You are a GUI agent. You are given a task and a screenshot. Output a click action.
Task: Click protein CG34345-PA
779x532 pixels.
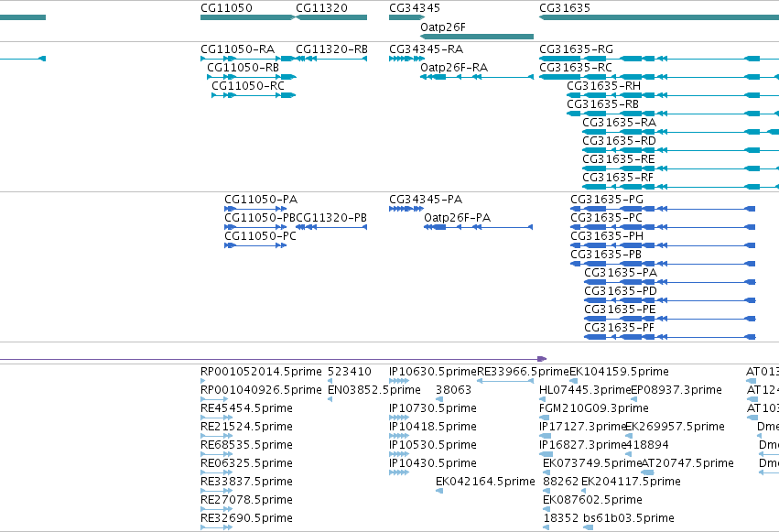(426, 200)
